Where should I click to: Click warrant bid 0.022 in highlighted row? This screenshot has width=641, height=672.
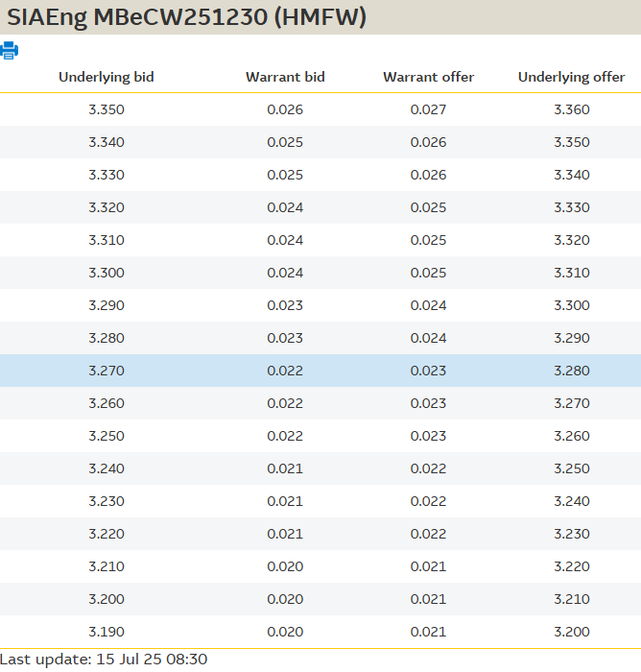(285, 371)
